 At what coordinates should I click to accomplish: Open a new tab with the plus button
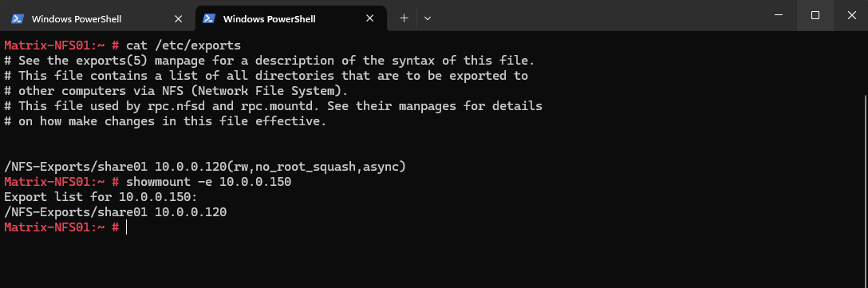[404, 18]
